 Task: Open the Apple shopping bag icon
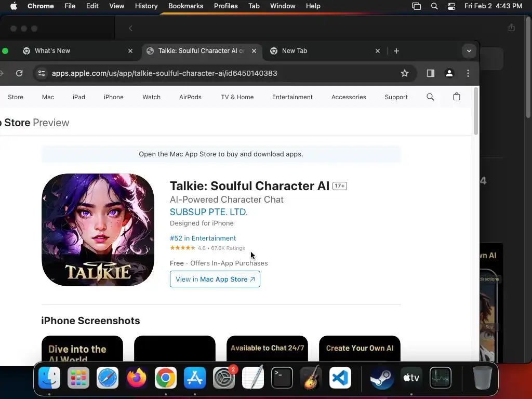(457, 97)
